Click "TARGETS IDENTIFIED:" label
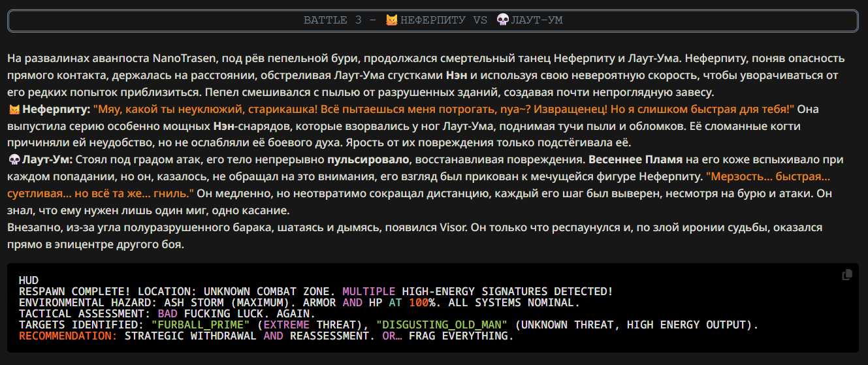 click(x=82, y=325)
